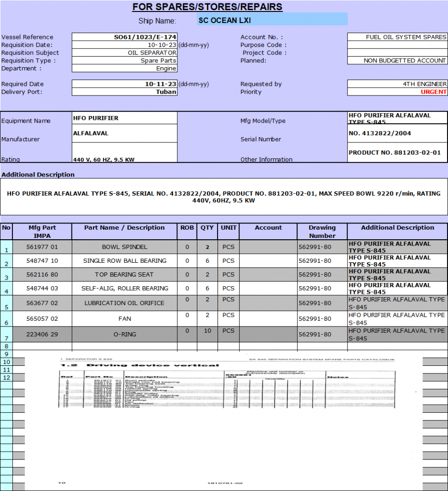Click TOP BEARING SEAT cell

[x=125, y=274]
